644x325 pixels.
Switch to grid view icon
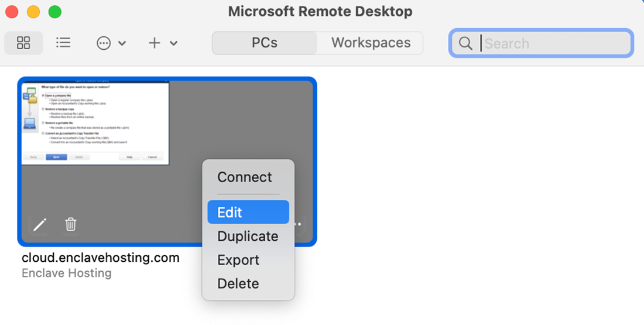point(23,43)
